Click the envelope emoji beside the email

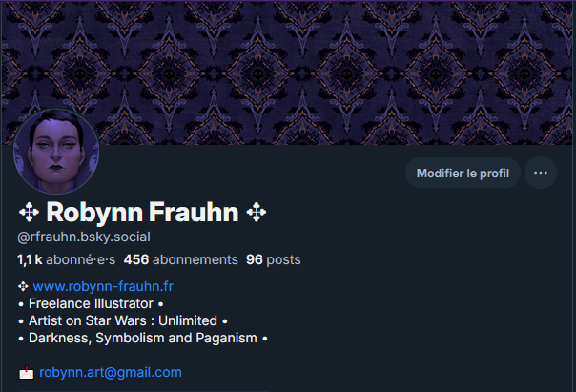(26, 373)
